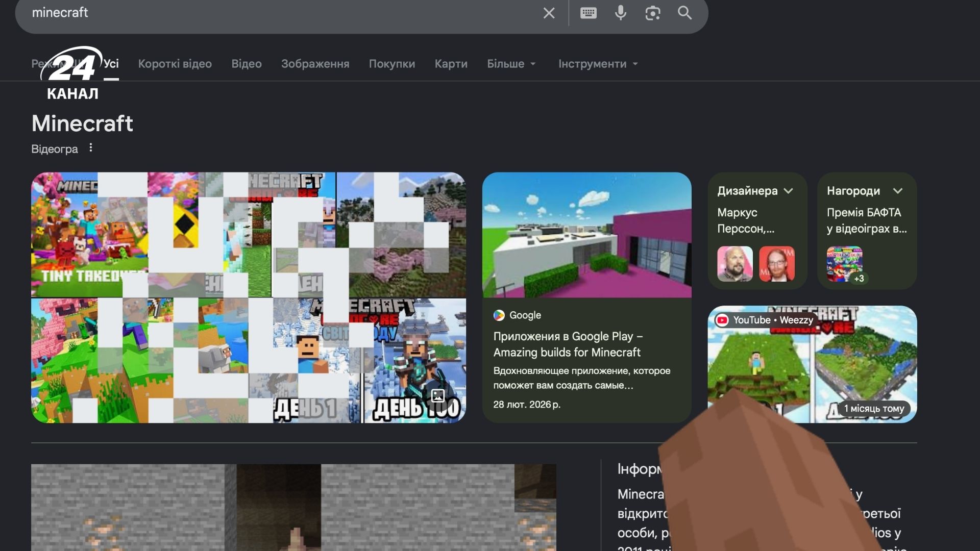The height and width of the screenshot is (551, 980).
Task: Click the Вдохновляющее приложение description text
Action: point(582,378)
